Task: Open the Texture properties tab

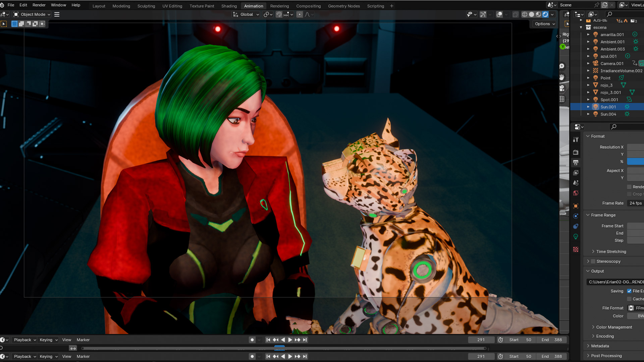Action: 576,249
